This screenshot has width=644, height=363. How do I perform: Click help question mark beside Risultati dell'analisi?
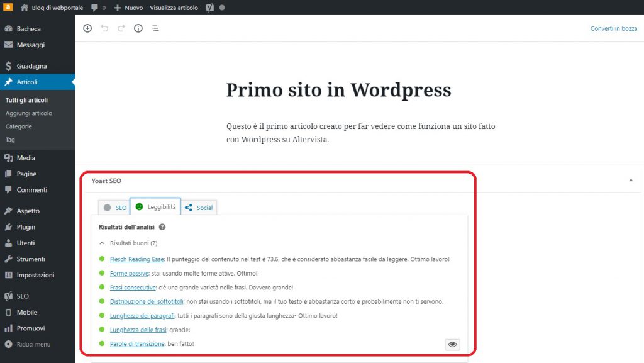point(162,227)
